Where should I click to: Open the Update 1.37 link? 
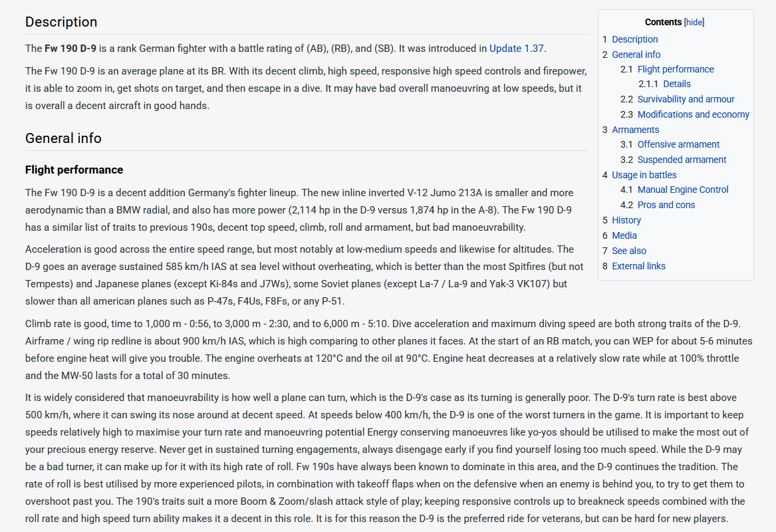pyautogui.click(x=516, y=48)
